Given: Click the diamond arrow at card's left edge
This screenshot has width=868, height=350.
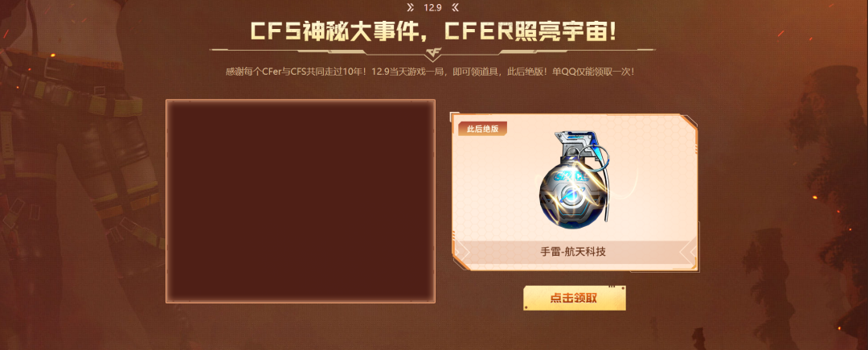Looking at the screenshot, I should click(461, 252).
